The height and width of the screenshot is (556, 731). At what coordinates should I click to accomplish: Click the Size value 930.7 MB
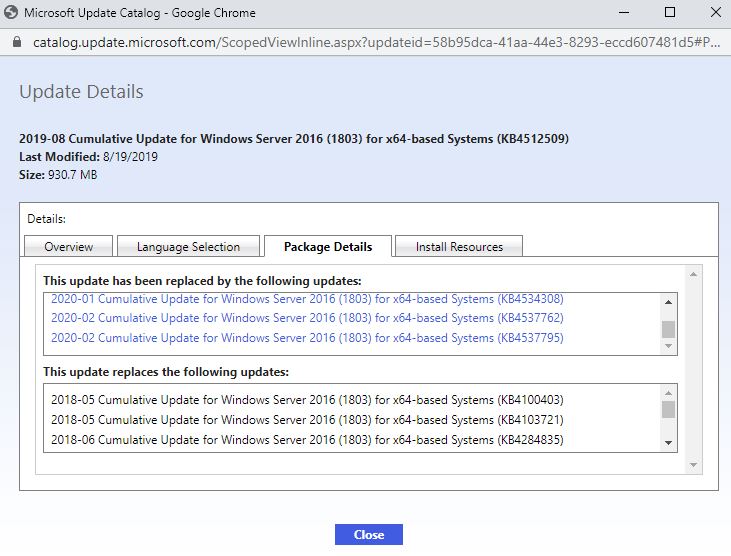click(x=73, y=175)
